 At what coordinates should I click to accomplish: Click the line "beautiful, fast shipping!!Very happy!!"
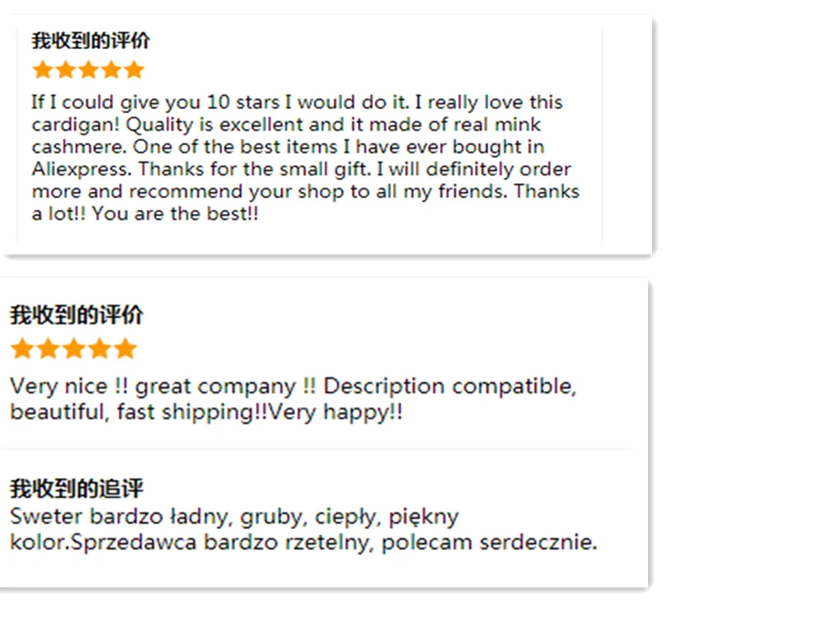(206, 413)
